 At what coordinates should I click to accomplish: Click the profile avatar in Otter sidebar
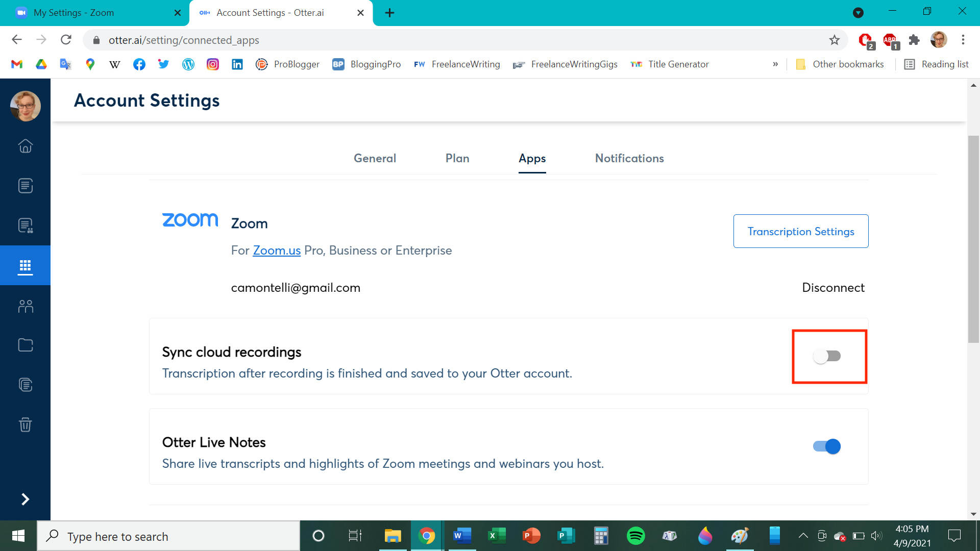point(26,106)
